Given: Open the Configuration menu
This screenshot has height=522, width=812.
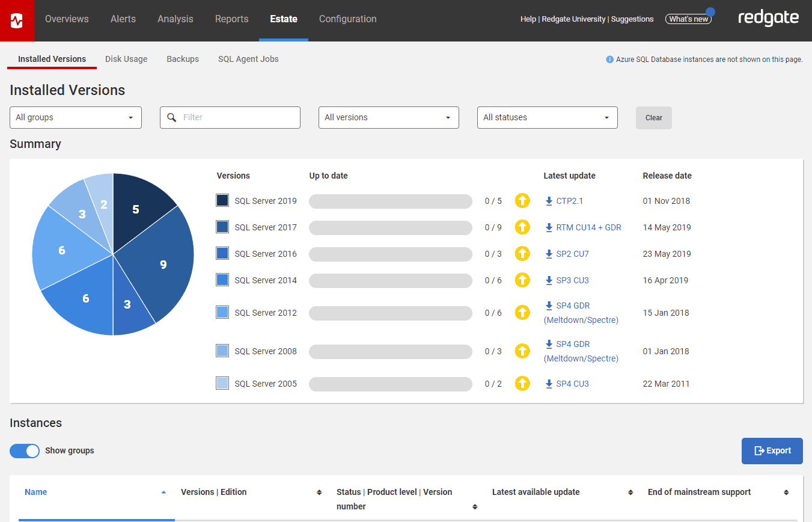Looking at the screenshot, I should (x=348, y=19).
